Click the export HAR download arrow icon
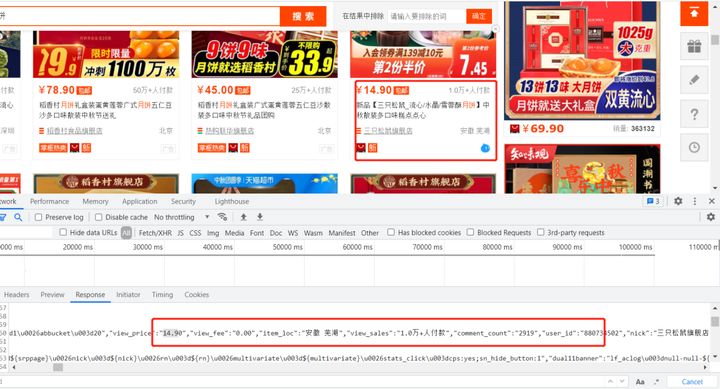This screenshot has width=720, height=389. click(259, 217)
